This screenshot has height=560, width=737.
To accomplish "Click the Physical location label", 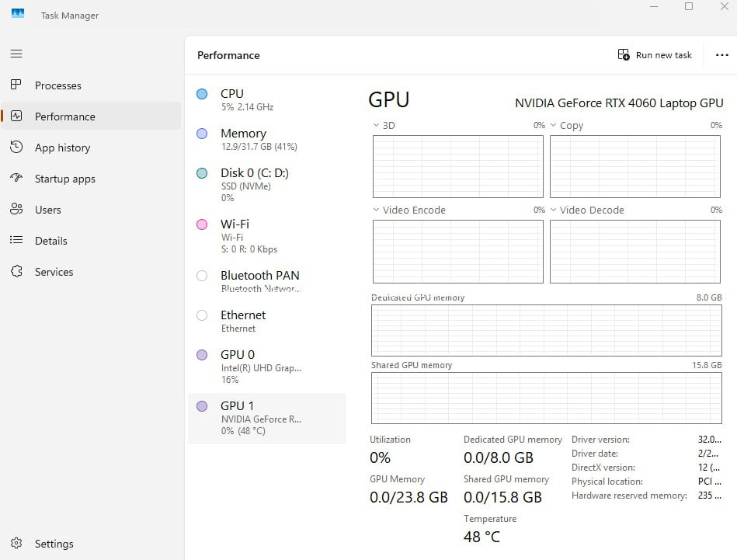I will (x=607, y=482).
